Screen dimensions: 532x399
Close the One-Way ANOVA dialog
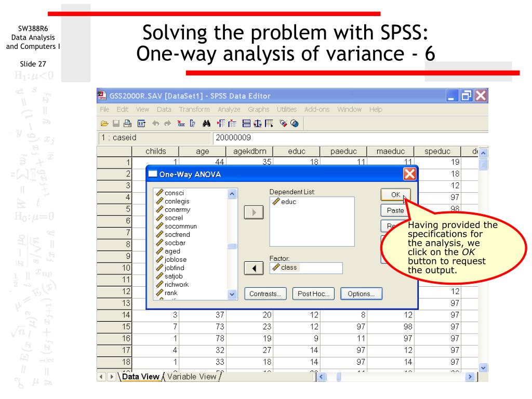(x=409, y=174)
